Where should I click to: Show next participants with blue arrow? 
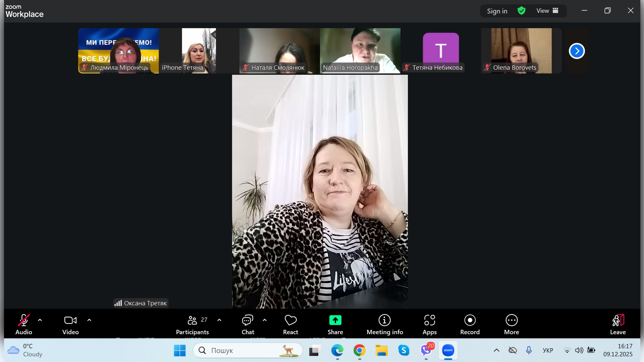coord(577,51)
